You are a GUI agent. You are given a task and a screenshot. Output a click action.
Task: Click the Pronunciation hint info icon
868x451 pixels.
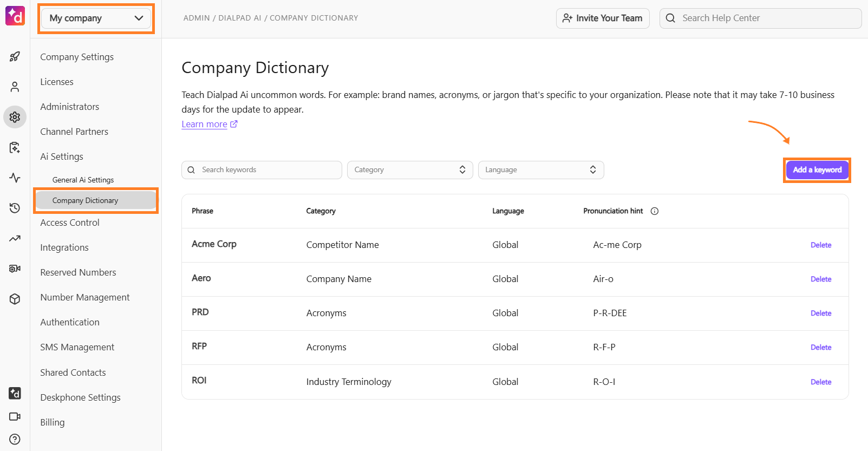655,211
